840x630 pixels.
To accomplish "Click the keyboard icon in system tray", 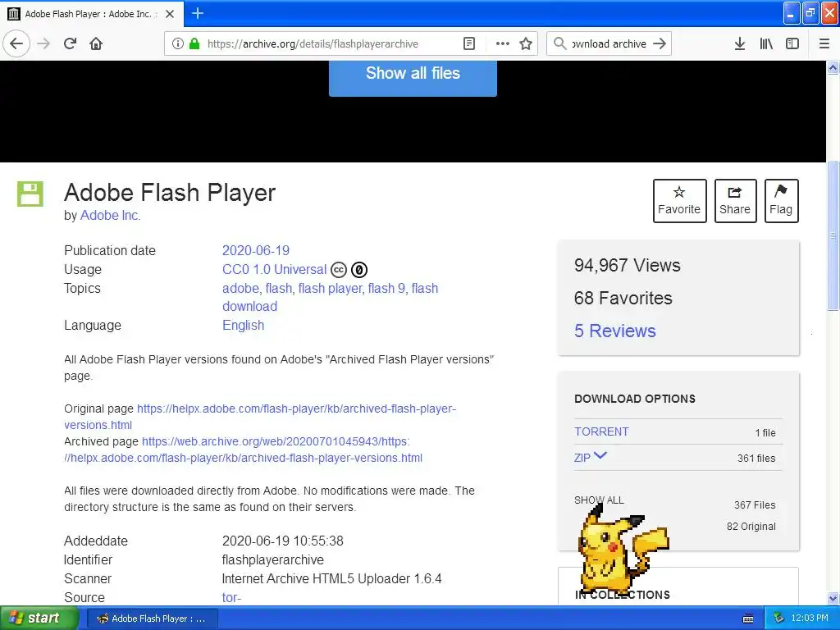I will point(748,619).
